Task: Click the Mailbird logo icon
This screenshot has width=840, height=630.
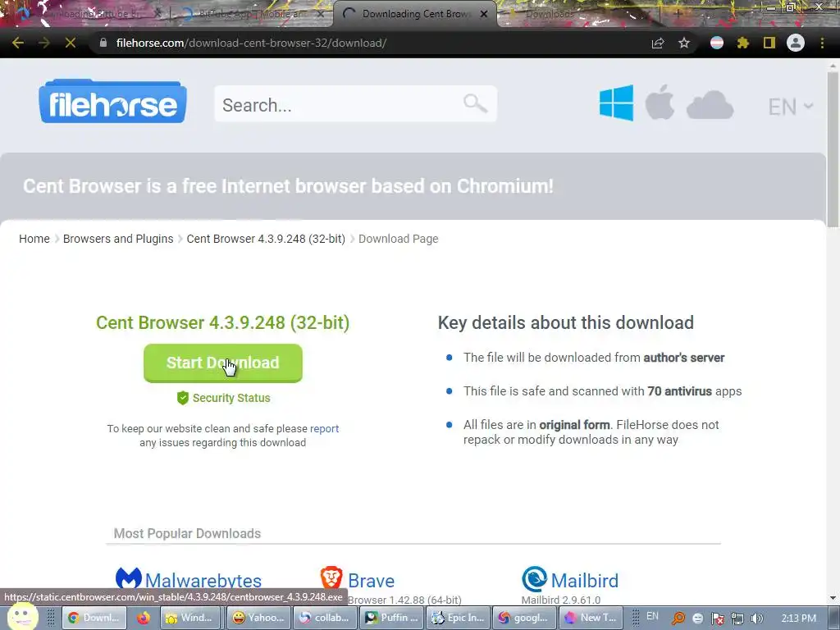Action: pyautogui.click(x=534, y=578)
